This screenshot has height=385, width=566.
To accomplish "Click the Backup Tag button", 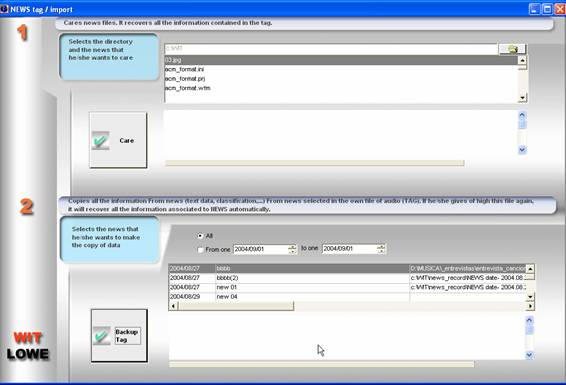I will 119,335.
